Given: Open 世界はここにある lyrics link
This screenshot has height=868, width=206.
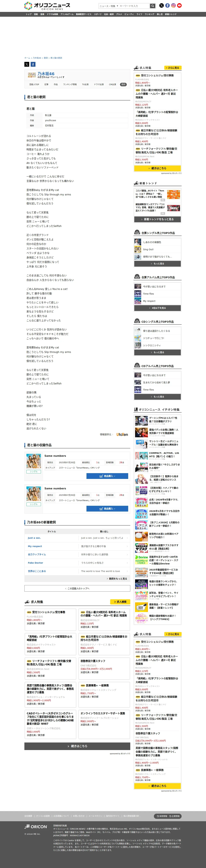Looking at the screenshot, I should point(37,571).
